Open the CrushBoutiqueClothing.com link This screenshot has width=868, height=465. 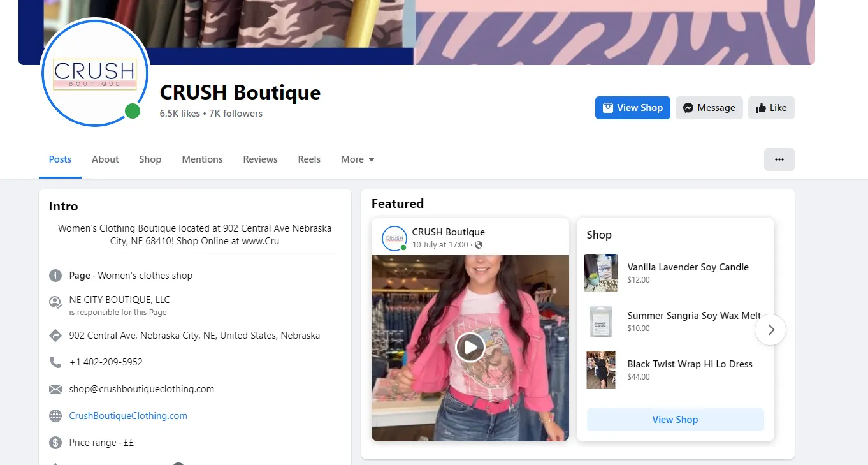[128, 416]
